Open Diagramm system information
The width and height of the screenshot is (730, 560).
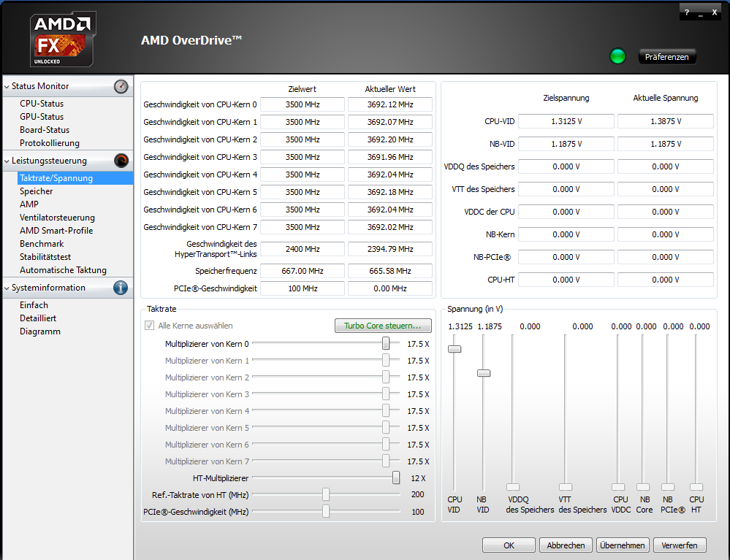(39, 331)
